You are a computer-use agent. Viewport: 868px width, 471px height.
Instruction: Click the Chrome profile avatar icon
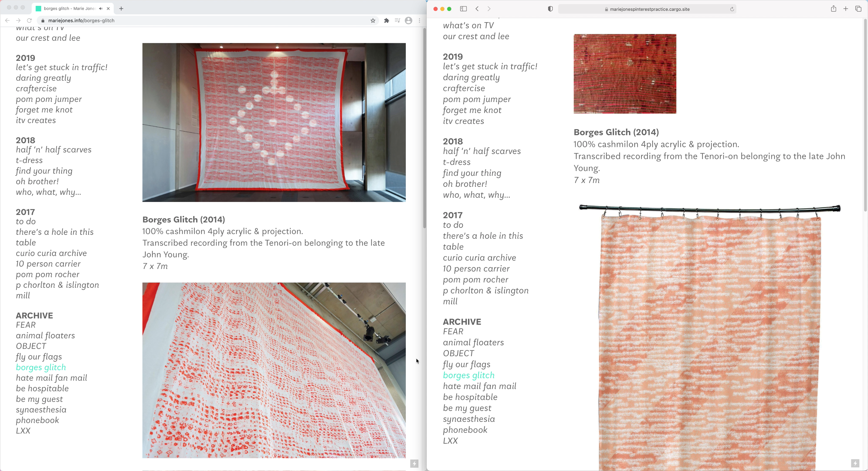point(408,21)
